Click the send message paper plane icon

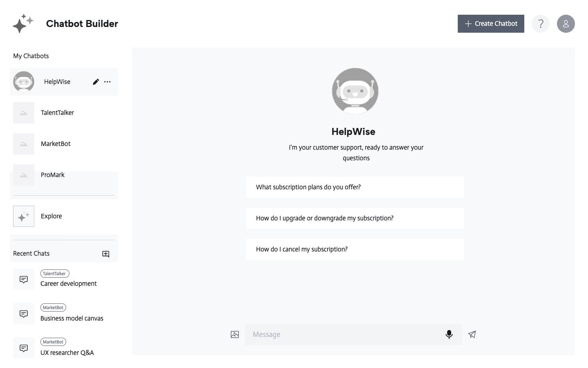click(x=472, y=334)
